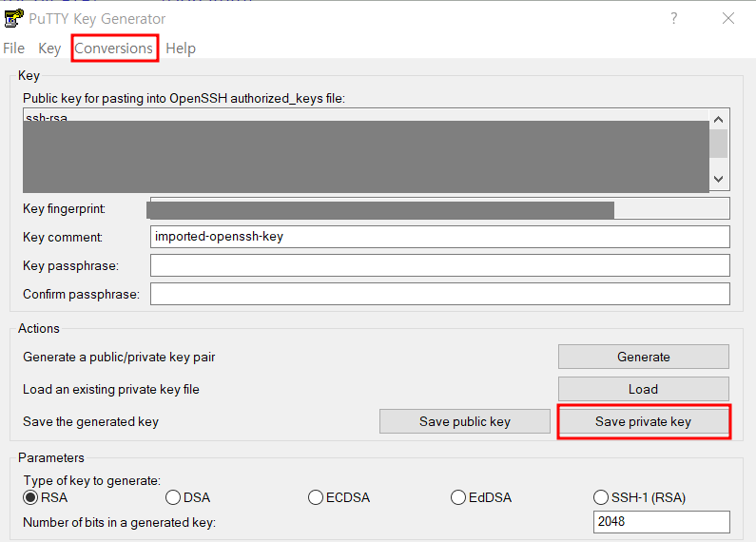Click the public key scrollbar up arrow

click(x=718, y=120)
